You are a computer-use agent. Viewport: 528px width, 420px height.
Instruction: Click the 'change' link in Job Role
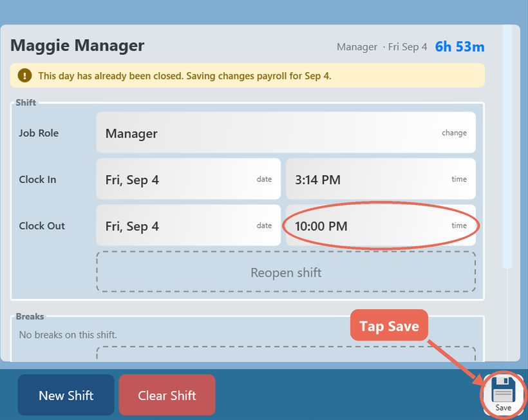(x=454, y=133)
